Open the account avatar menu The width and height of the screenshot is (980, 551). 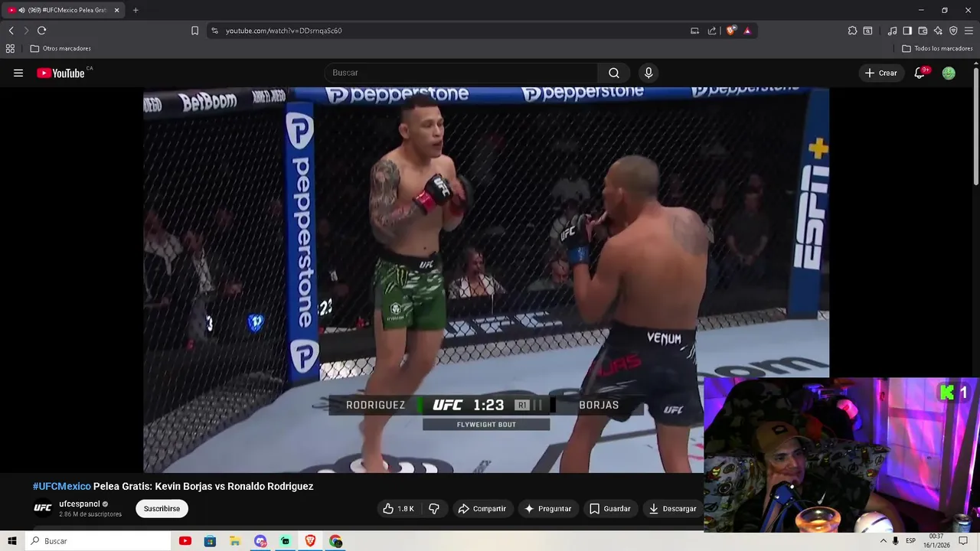pos(949,73)
